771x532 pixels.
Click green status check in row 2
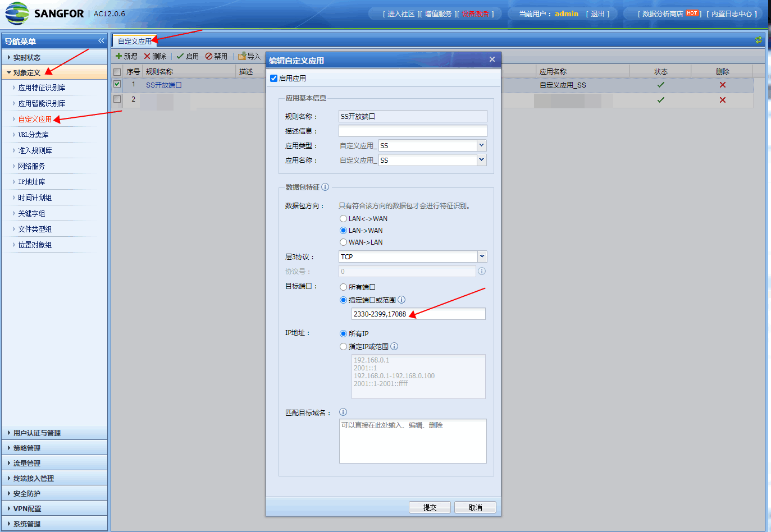(x=661, y=100)
